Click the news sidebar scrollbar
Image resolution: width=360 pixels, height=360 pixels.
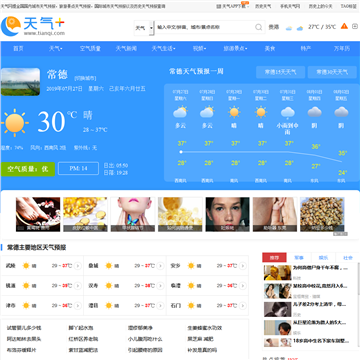(359, 280)
